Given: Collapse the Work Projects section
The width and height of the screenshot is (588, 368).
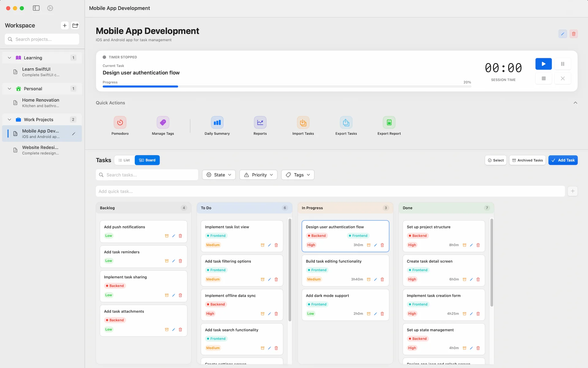Looking at the screenshot, I should [x=9, y=119].
